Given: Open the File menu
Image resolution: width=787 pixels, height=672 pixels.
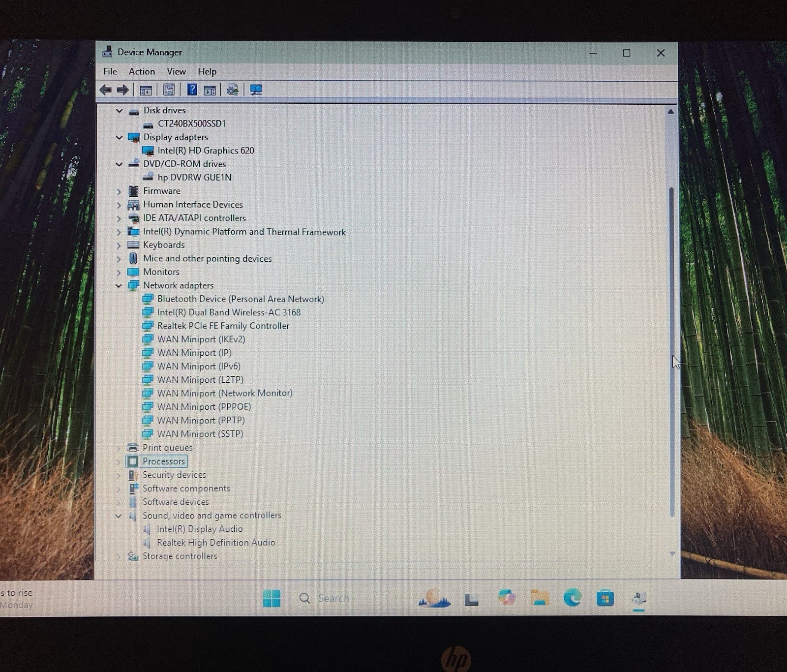Looking at the screenshot, I should pos(110,71).
